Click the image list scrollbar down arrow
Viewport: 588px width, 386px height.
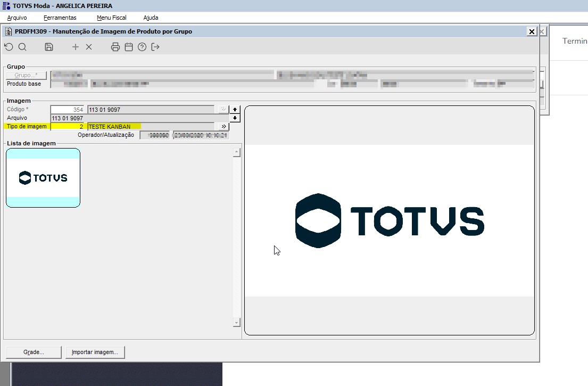(237, 322)
